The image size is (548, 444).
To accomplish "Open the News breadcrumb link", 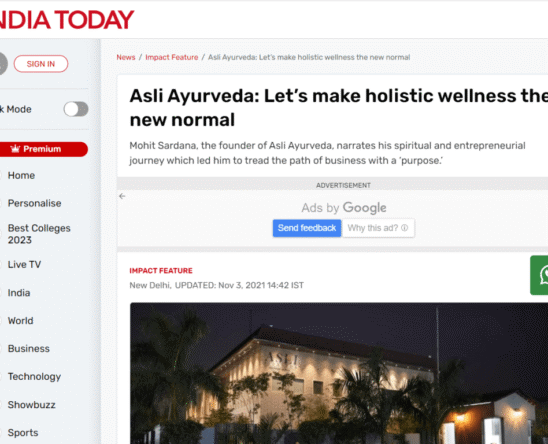I will pos(126,57).
